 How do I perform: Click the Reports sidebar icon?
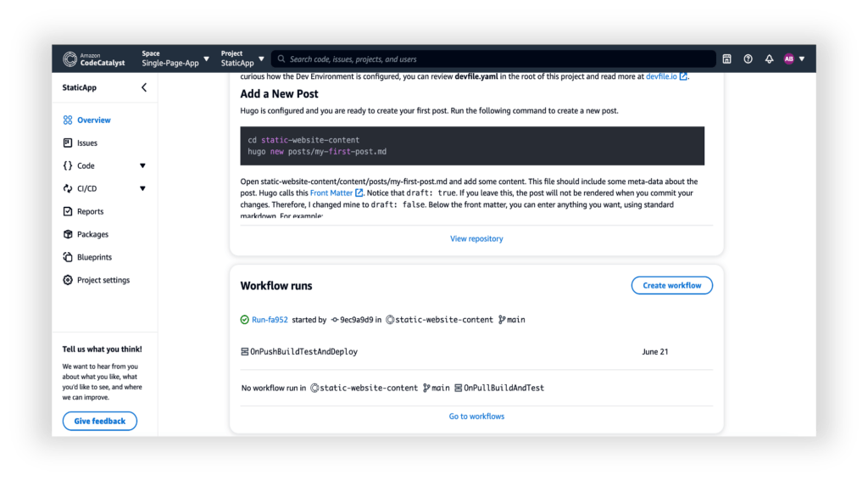[68, 211]
